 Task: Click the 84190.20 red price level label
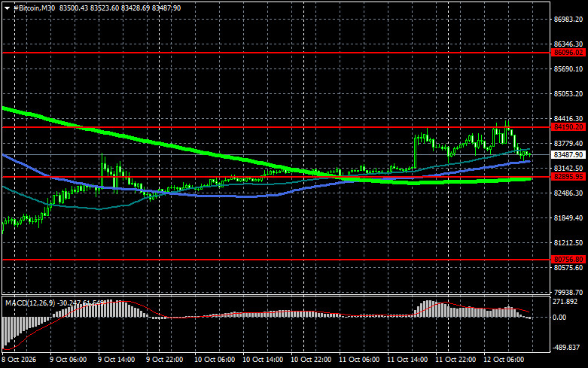tap(568, 127)
